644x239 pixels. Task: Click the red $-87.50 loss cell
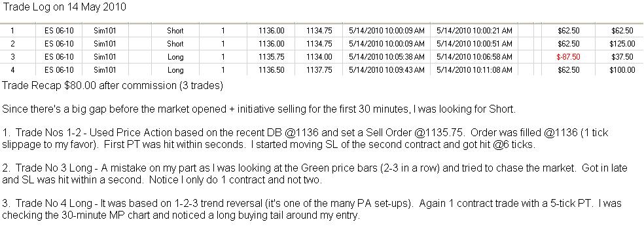coord(569,57)
